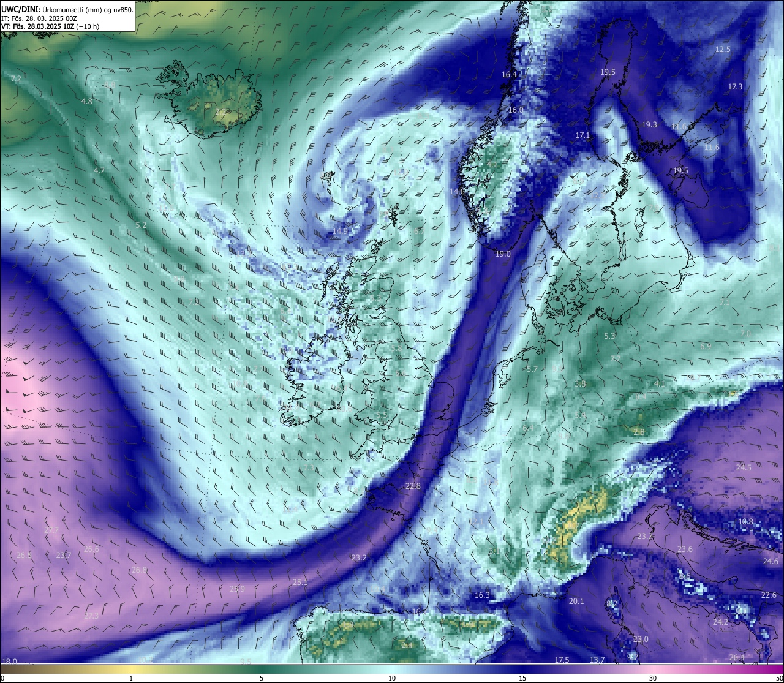Click the 20.1 value label in the Mediterranean

pos(576,602)
